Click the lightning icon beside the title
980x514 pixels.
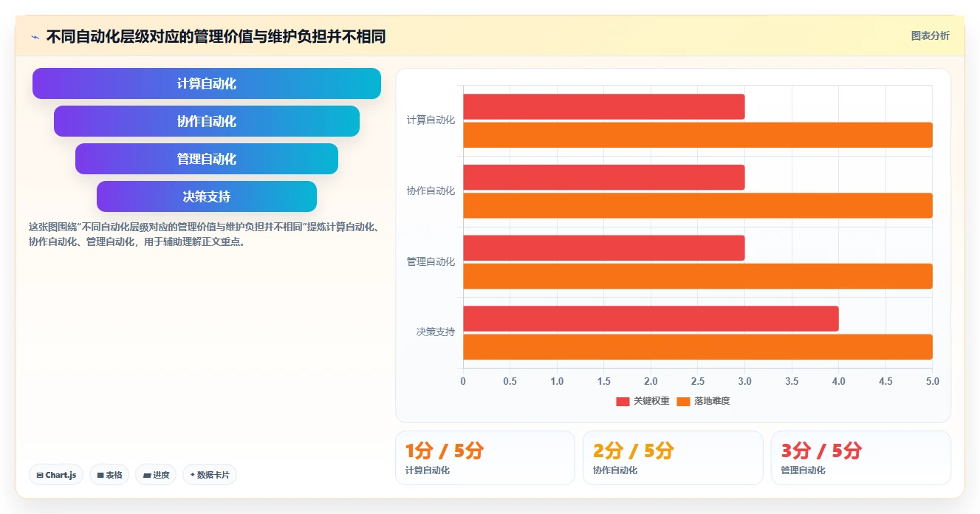coord(35,37)
